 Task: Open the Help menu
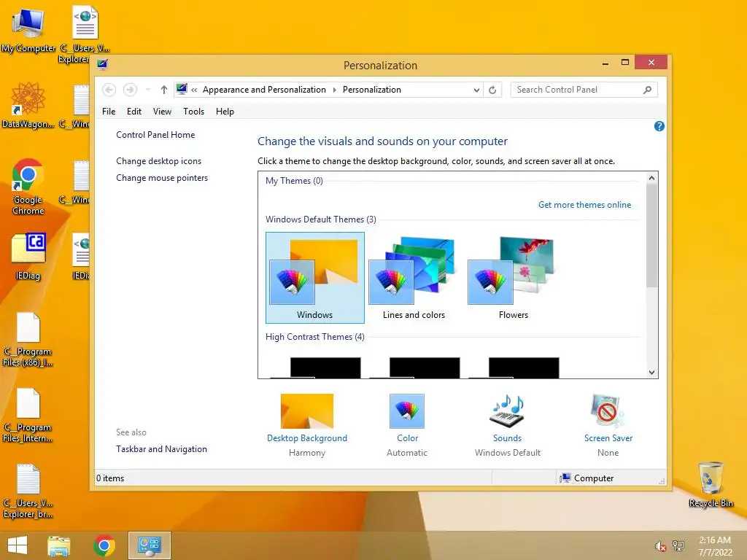[x=225, y=112]
